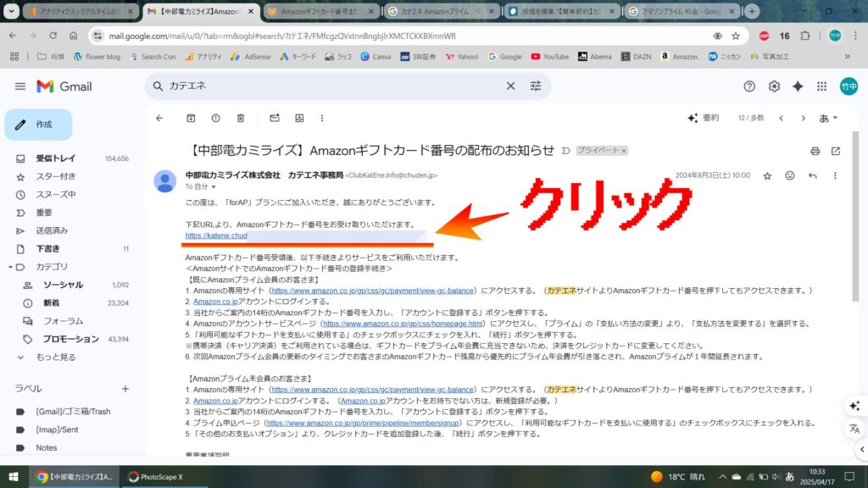868x488 pixels.
Task: Switch to カテエネ Amazonプライム tab
Action: point(441,11)
